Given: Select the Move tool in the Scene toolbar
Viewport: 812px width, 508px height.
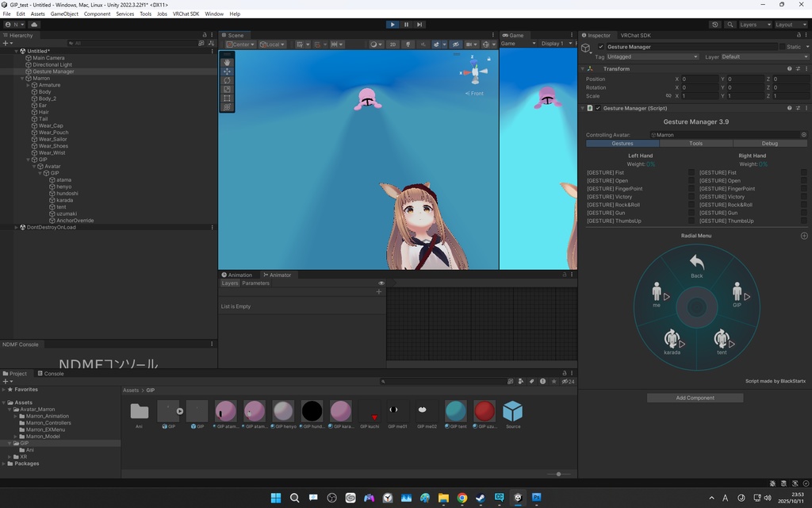Looking at the screenshot, I should tap(227, 71).
